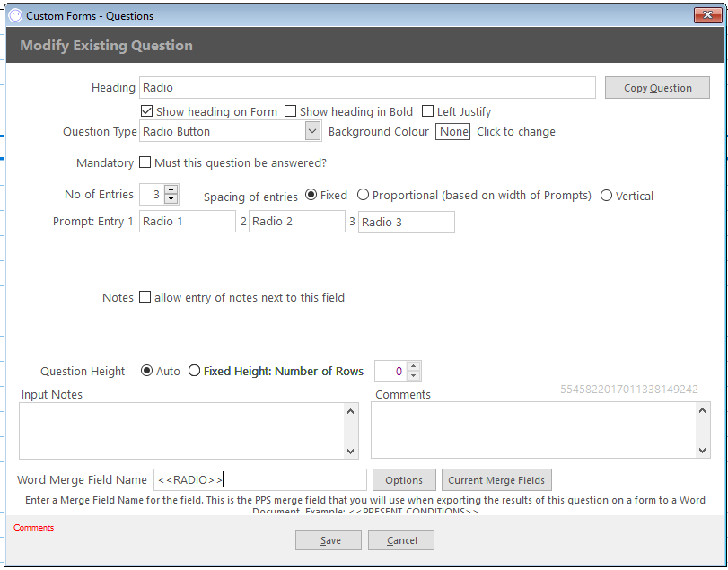Image resolution: width=728 pixels, height=570 pixels.
Task: Open merge field Options button
Action: 404,480
